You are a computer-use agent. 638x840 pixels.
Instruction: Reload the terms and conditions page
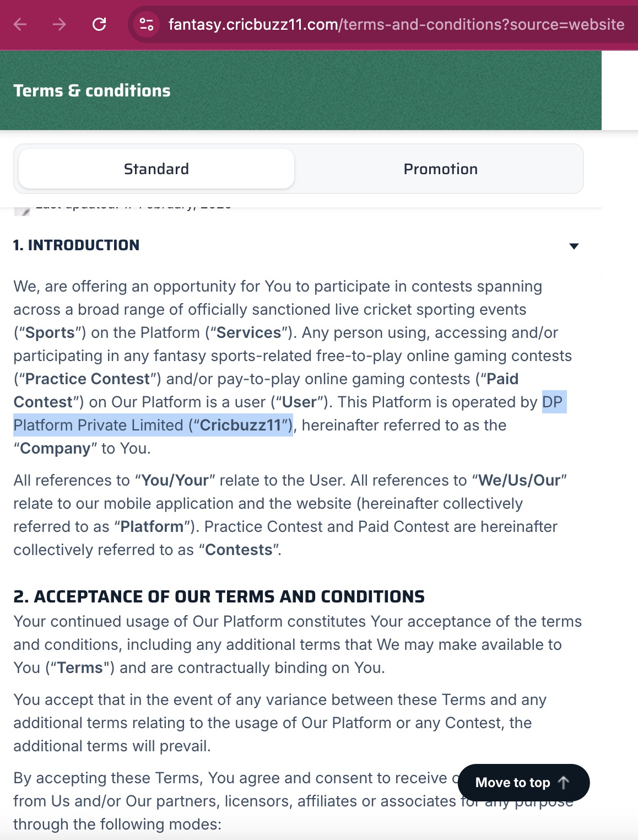99,24
